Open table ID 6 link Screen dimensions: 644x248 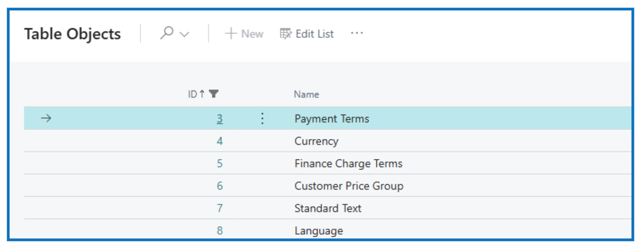tap(220, 186)
